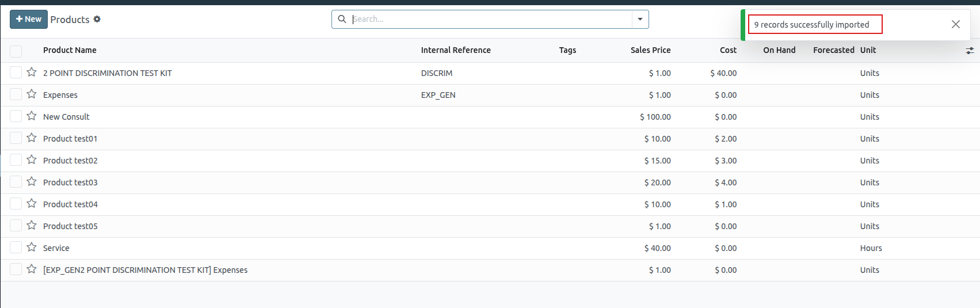
Task: Check the box for Product test05
Action: [x=16, y=226]
